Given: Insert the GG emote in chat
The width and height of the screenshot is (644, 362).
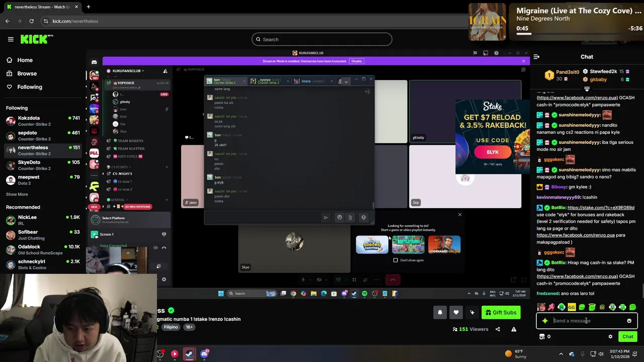Looking at the screenshot, I should click(x=572, y=307).
